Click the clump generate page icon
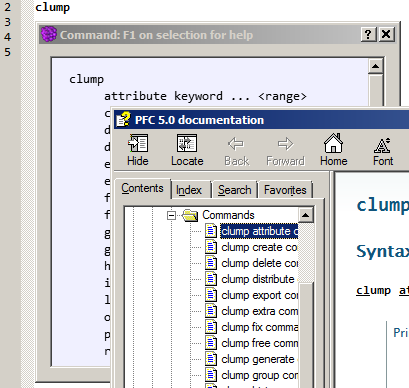The height and width of the screenshot is (388, 409). pos(211,359)
